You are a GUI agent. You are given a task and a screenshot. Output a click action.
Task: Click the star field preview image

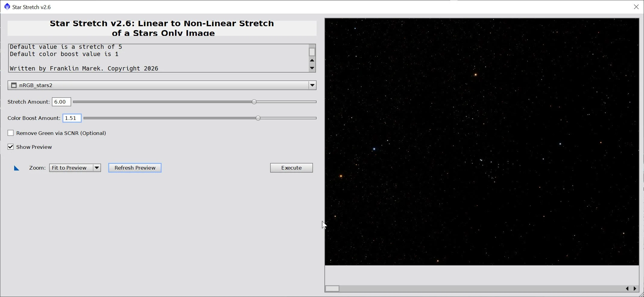click(482, 142)
